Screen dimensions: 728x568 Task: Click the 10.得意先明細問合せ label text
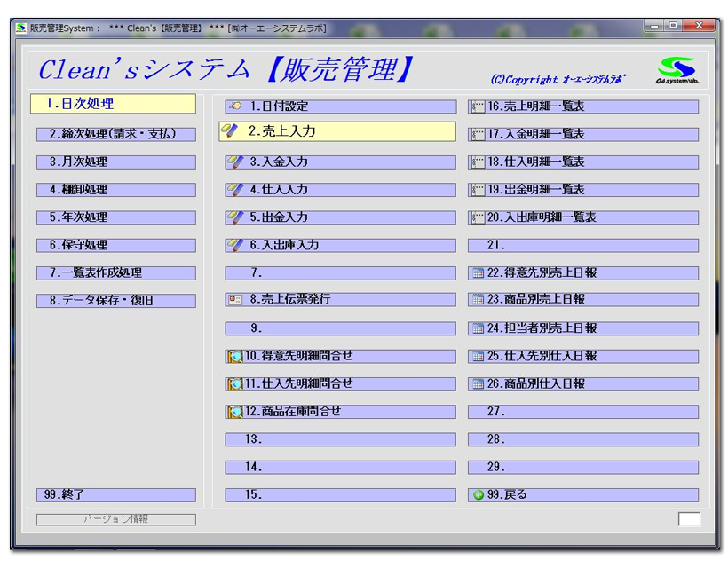(x=298, y=356)
